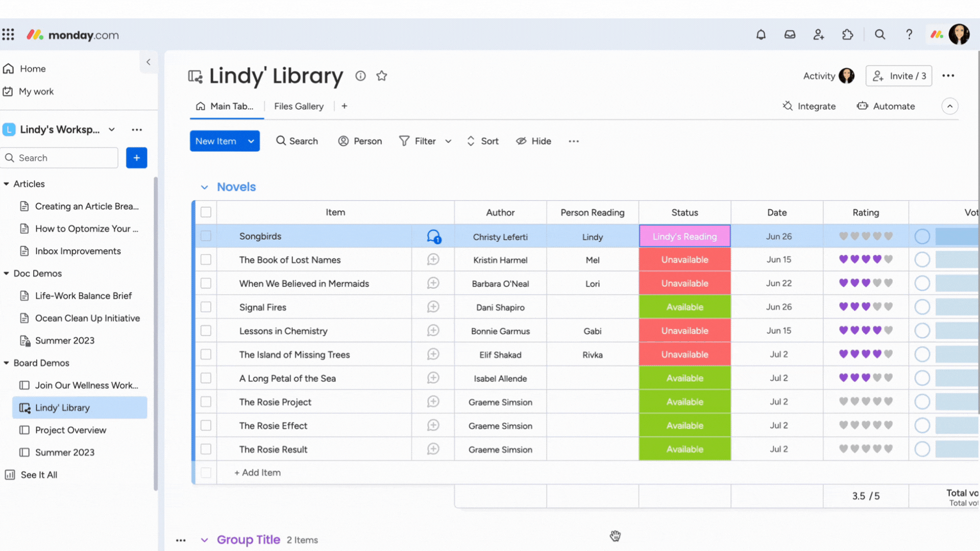Open the notifications bell
Image resolution: width=980 pixels, height=551 pixels.
tap(761, 35)
